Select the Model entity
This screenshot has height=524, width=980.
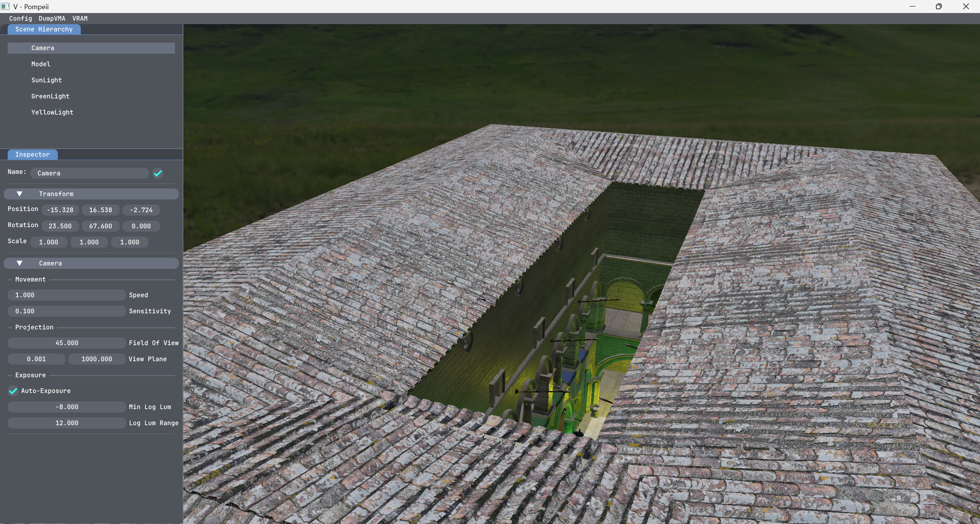coord(41,64)
